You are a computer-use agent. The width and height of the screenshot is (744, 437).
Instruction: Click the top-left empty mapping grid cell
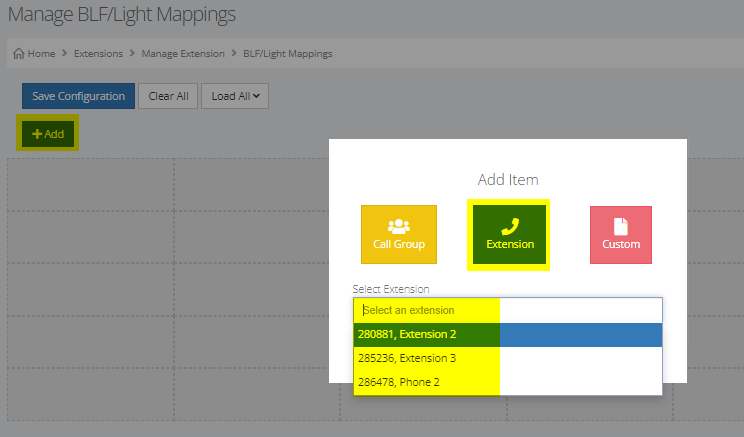coord(91,185)
